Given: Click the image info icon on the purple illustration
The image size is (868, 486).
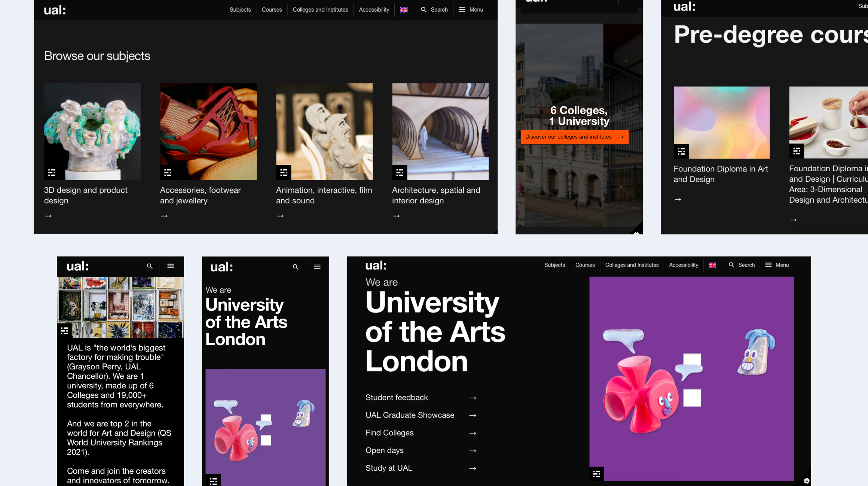Looking at the screenshot, I should click(x=596, y=473).
